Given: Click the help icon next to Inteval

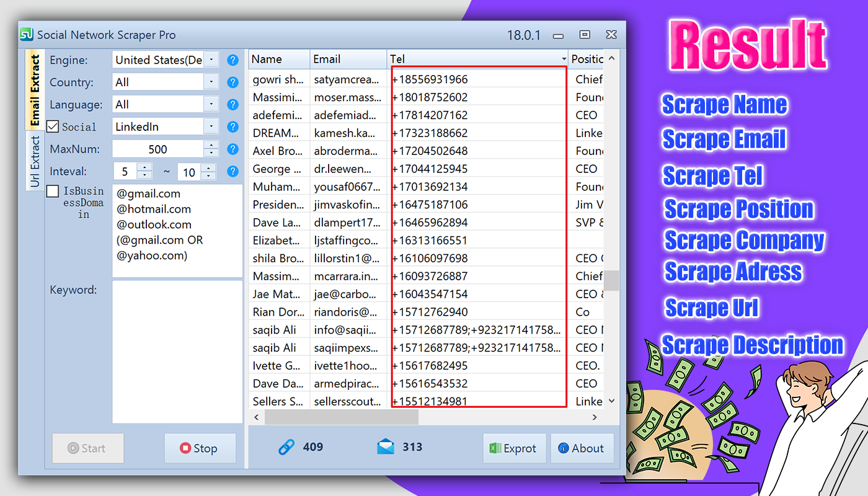Looking at the screenshot, I should click(x=232, y=170).
